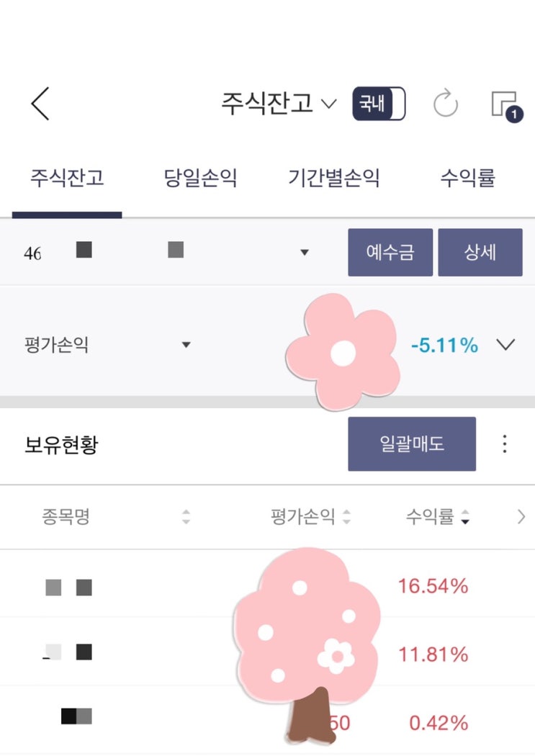Expand the -5.11% summary details chevron

tap(505, 345)
